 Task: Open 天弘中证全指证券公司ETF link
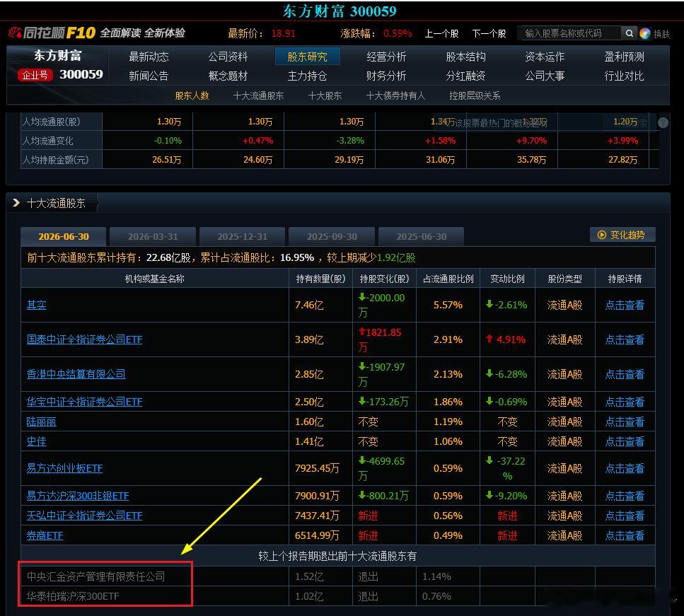pos(85,516)
